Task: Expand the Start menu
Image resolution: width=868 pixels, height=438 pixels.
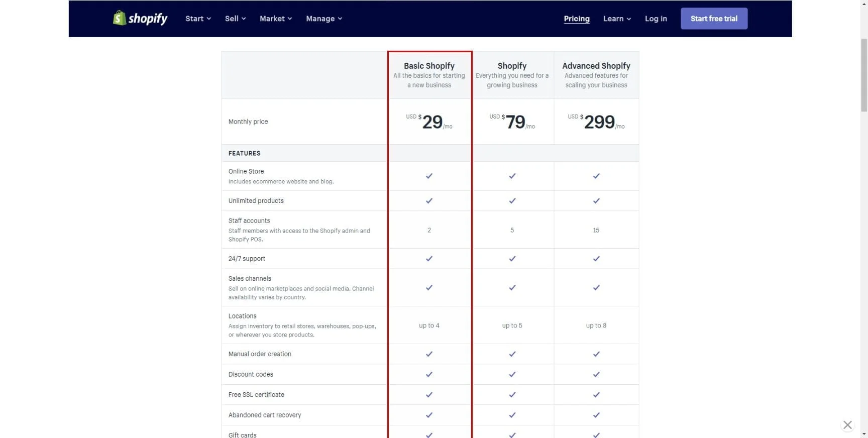Action: point(198,19)
